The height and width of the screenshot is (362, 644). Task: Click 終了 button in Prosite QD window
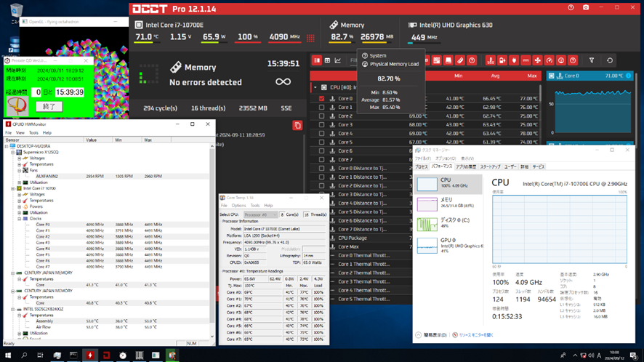pyautogui.click(x=49, y=106)
